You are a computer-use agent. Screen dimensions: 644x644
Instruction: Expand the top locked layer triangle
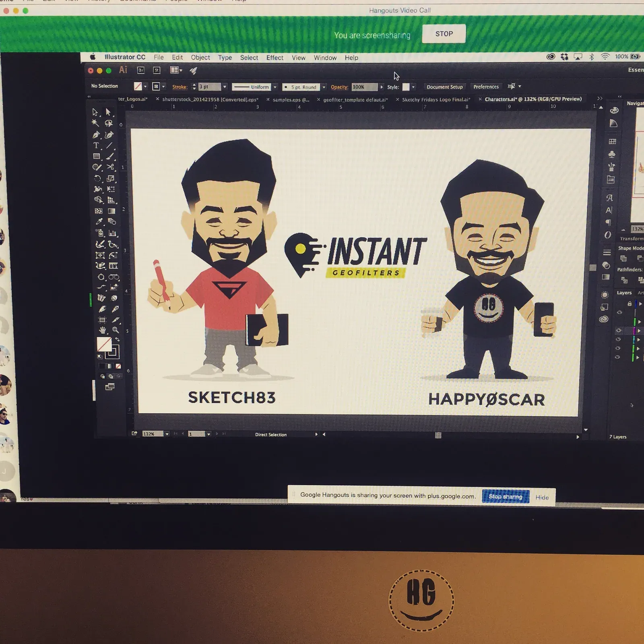[x=640, y=303]
